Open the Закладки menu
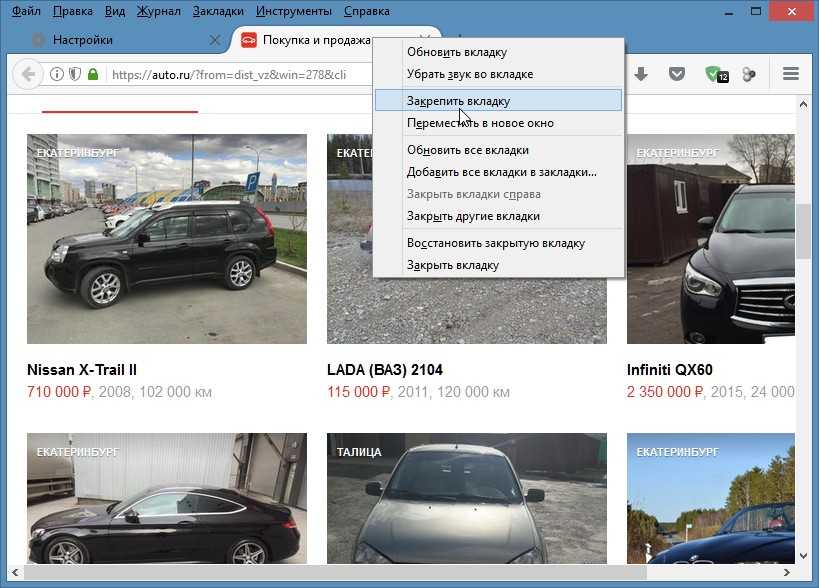The width and height of the screenshot is (819, 588). (217, 11)
